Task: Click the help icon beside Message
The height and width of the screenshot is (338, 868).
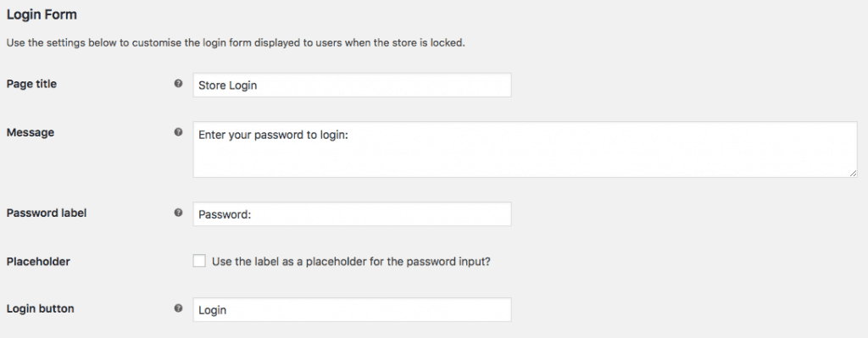Action: 178,132
